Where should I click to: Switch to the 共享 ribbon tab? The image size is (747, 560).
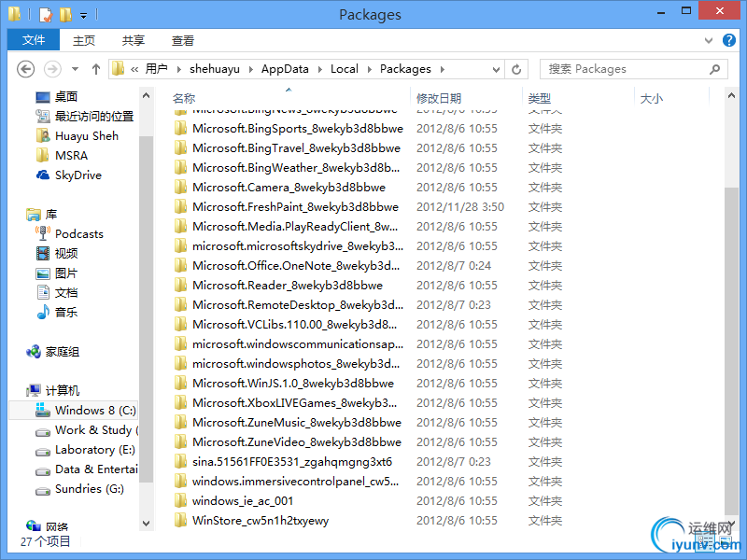point(133,40)
